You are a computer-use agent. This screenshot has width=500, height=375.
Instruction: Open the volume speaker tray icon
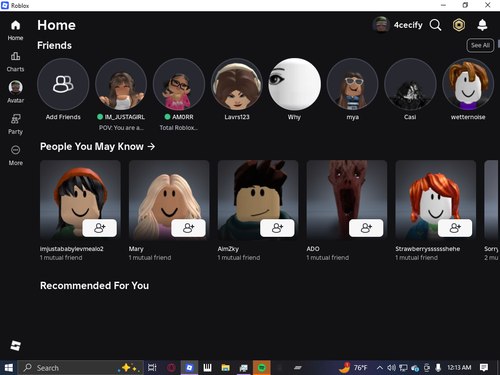tap(391, 368)
